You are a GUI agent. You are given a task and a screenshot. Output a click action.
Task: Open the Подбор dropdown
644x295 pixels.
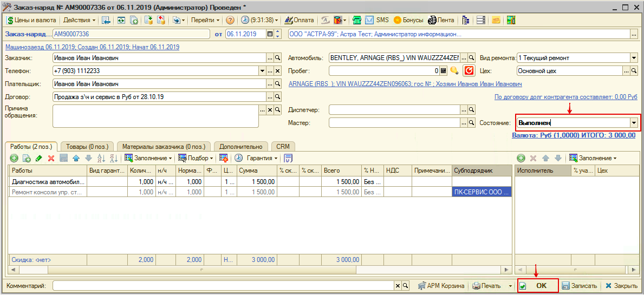pos(196,158)
